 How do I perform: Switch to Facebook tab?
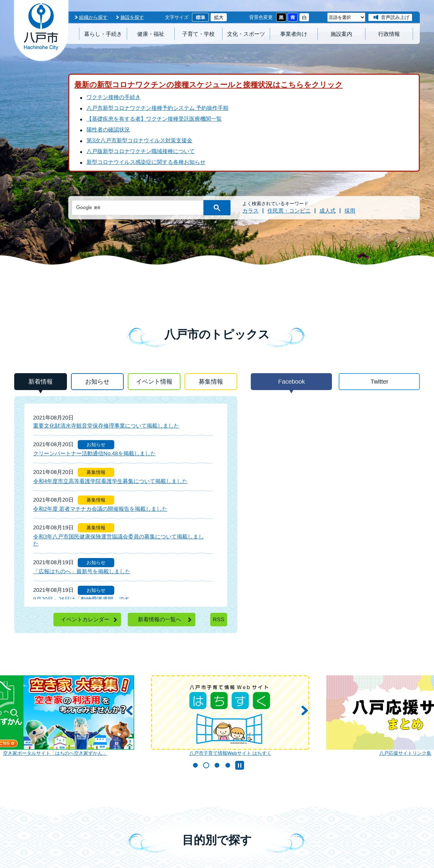pyautogui.click(x=291, y=382)
